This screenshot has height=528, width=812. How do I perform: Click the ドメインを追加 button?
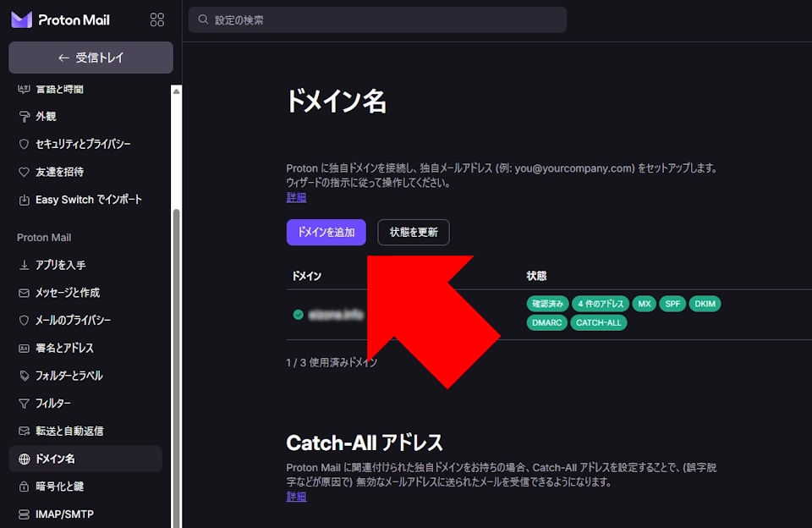coord(326,233)
